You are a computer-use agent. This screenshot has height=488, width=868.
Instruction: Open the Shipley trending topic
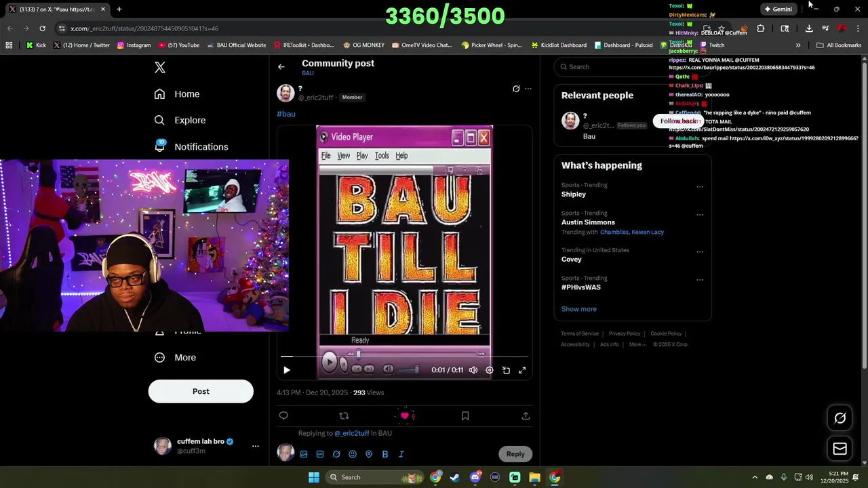coord(574,195)
